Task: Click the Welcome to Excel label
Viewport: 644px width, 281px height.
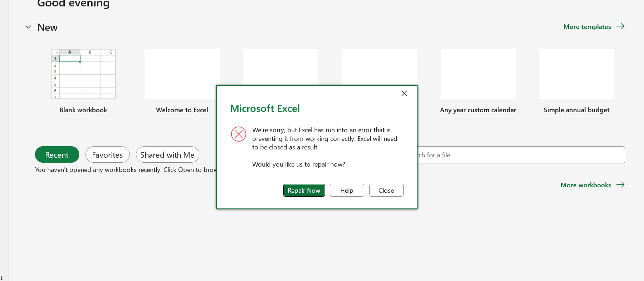Action: (x=182, y=110)
